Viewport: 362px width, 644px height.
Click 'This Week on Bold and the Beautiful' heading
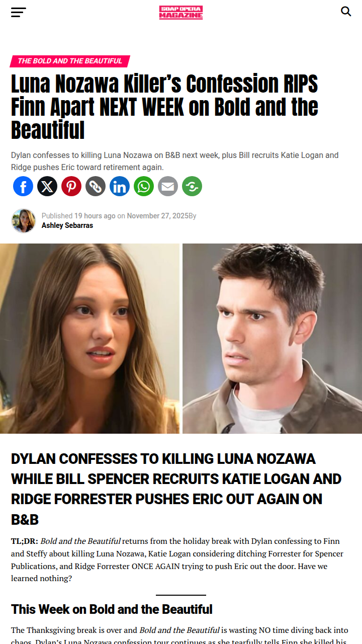click(x=112, y=609)
